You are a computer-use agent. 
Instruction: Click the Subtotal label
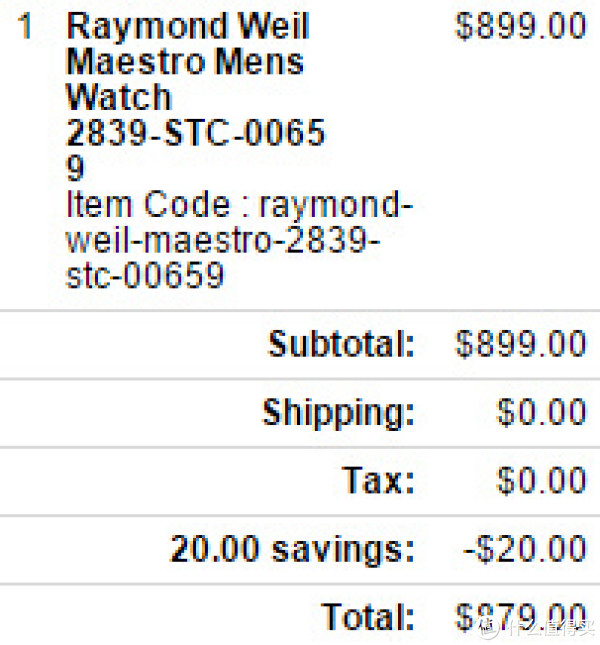[x=341, y=343]
